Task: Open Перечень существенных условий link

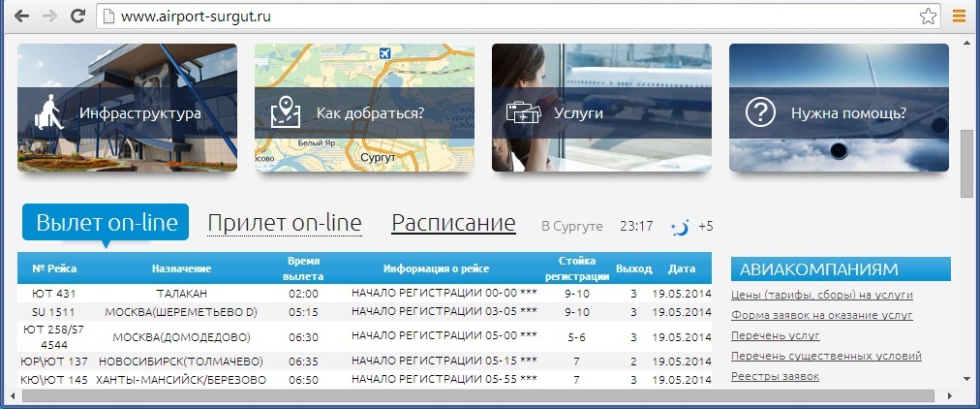Action: coord(826,356)
